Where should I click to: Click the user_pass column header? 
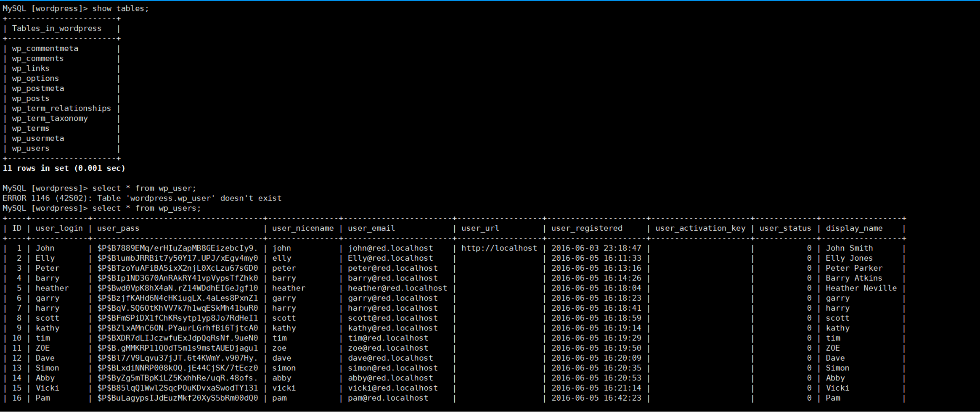click(118, 228)
